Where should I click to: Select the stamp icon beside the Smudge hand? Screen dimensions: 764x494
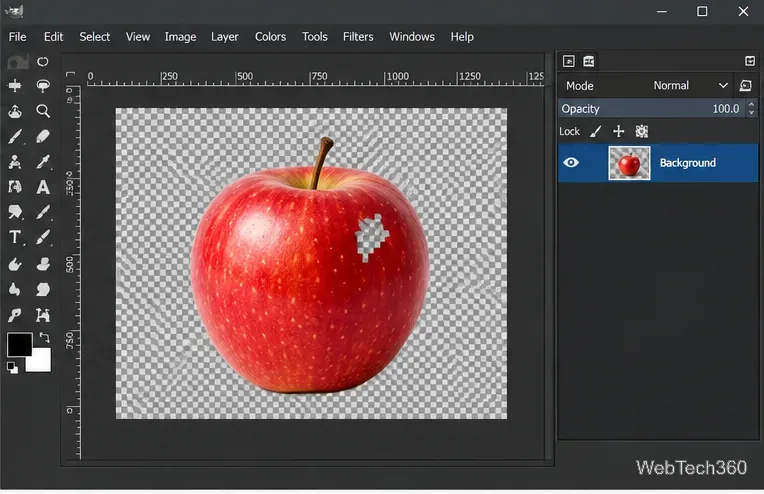43,265
